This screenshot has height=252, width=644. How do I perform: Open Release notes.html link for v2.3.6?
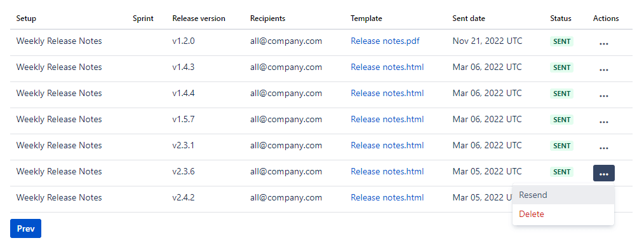387,171
